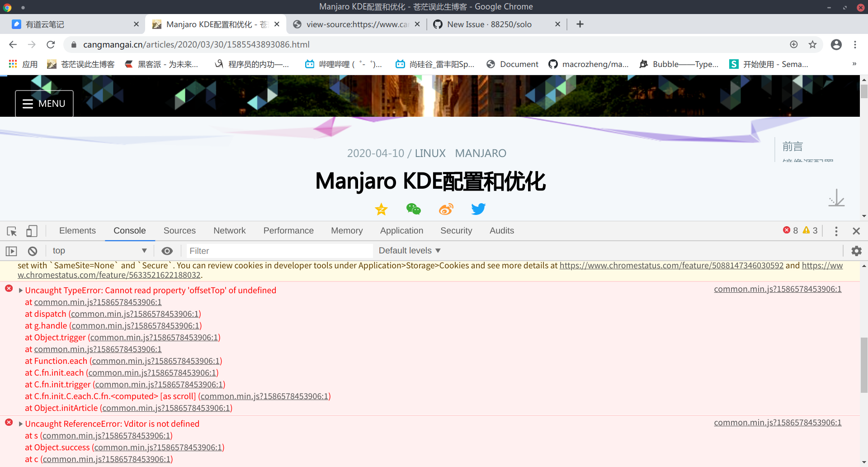Close the DevTools panel
The height and width of the screenshot is (467, 868).
click(x=856, y=231)
